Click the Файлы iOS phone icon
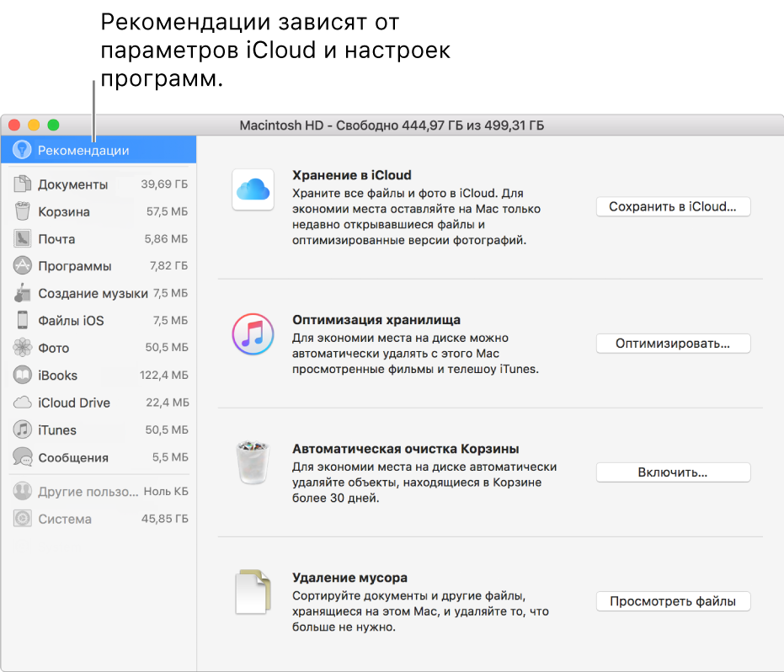 22,320
